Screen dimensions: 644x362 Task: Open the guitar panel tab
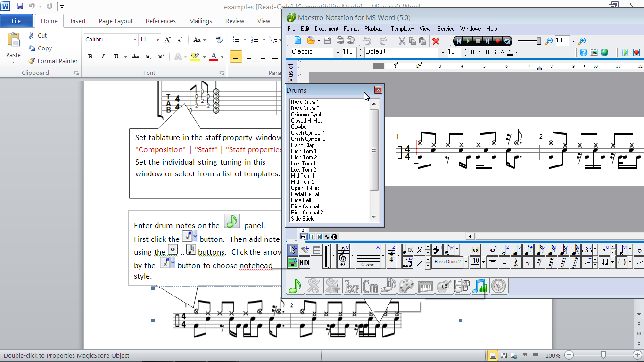(x=444, y=286)
